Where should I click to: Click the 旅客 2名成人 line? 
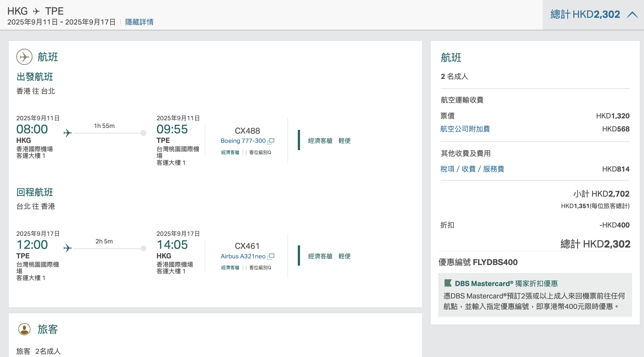pos(39,351)
